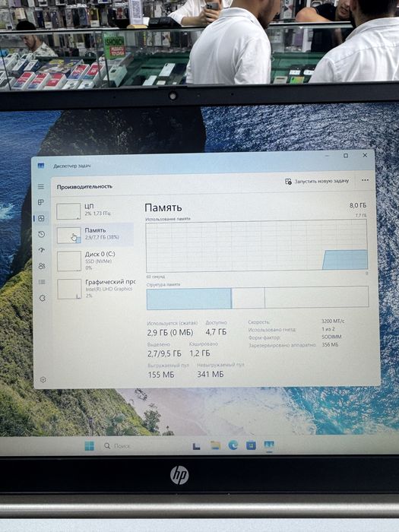399x532 pixels.
Task: Open the Services page icon in the sidebar
Action: click(x=43, y=298)
